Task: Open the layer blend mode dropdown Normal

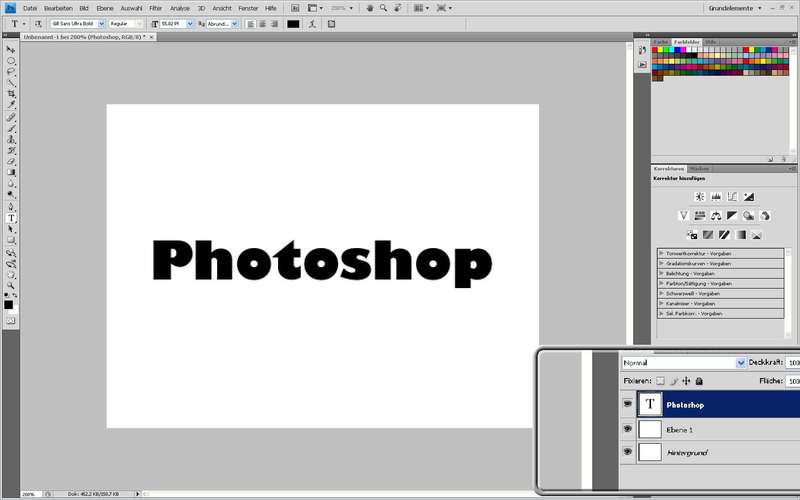Action: coord(684,363)
